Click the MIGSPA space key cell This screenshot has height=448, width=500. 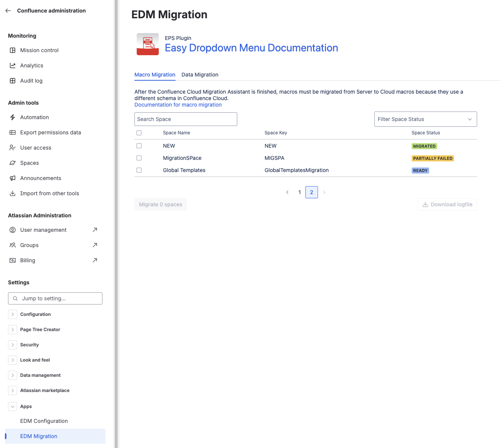[x=275, y=158]
